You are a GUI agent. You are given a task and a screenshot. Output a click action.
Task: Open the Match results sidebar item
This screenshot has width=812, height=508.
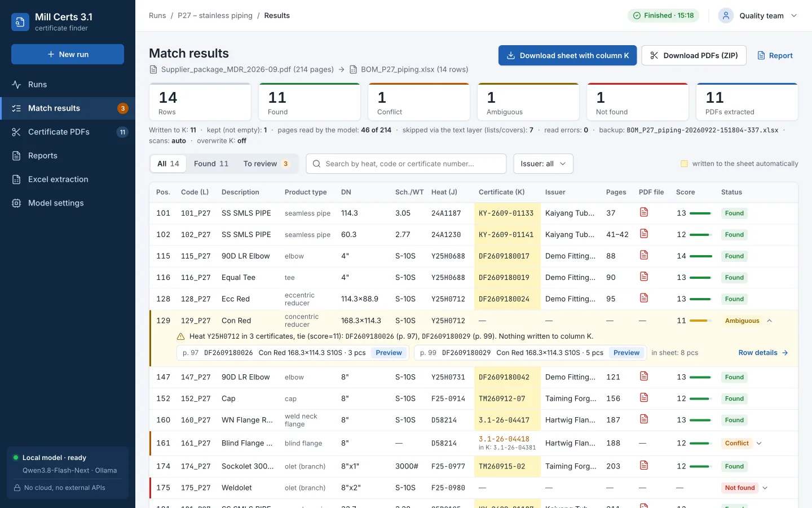click(68, 108)
